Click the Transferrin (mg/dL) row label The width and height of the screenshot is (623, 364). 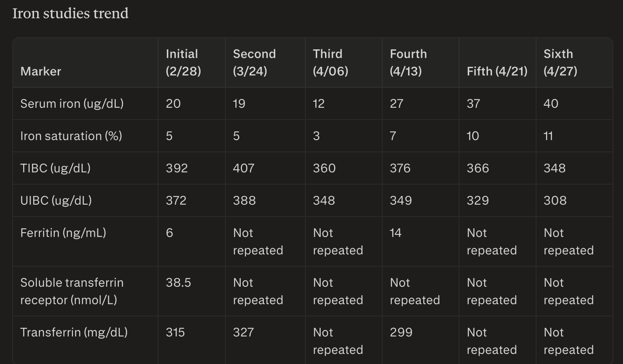pyautogui.click(x=74, y=332)
